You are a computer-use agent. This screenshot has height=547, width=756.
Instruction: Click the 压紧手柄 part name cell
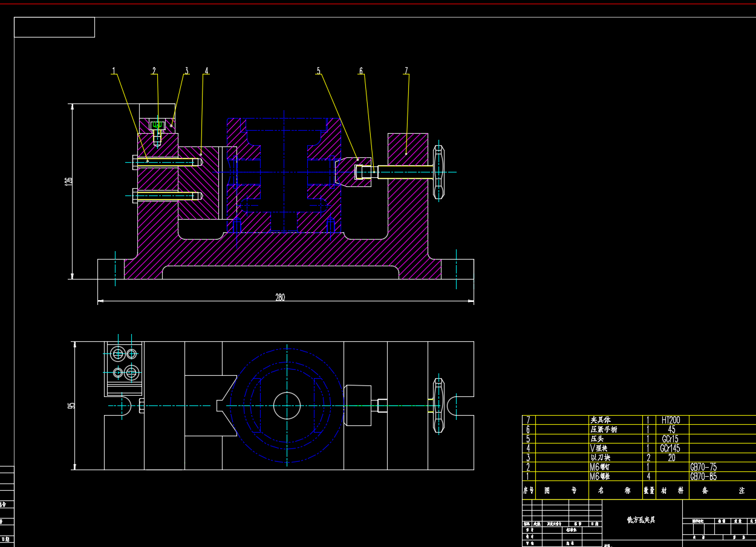[x=604, y=430]
